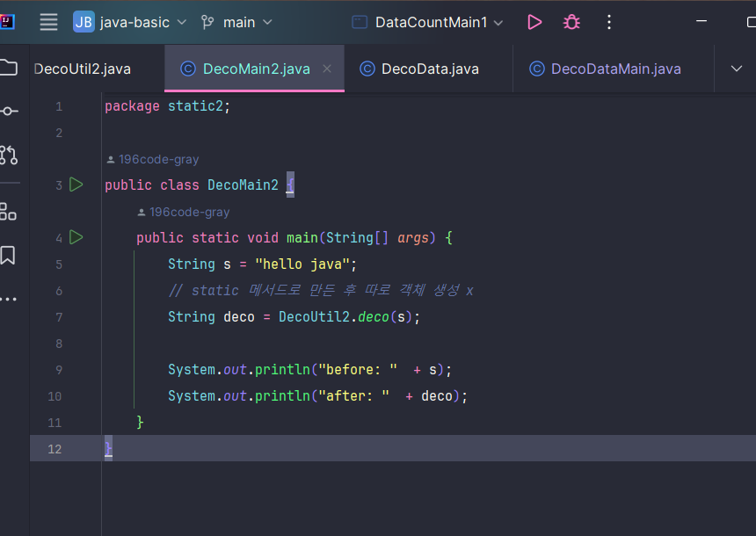
Task: Click the git branch icon
Action: (207, 22)
